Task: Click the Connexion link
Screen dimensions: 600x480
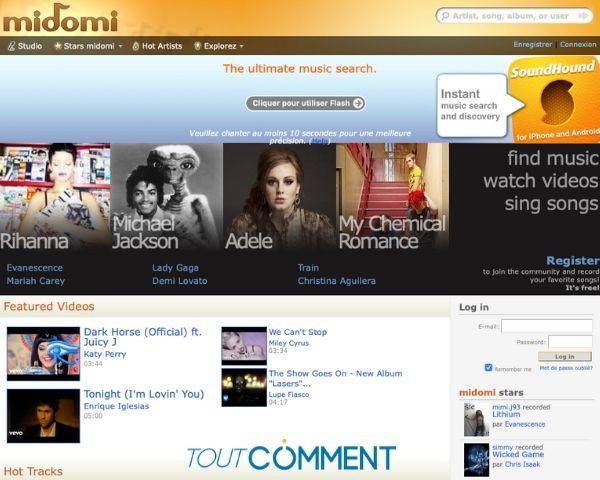Action: (578, 44)
